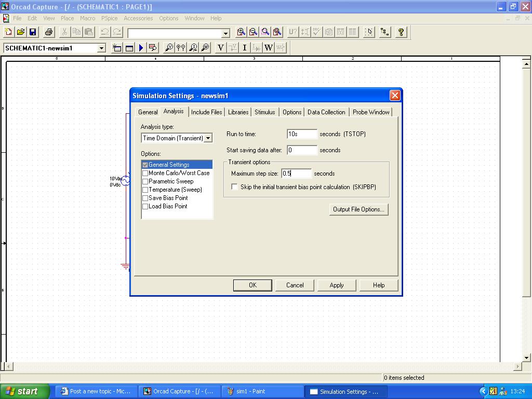Switch to the Stimulus tab

click(264, 112)
